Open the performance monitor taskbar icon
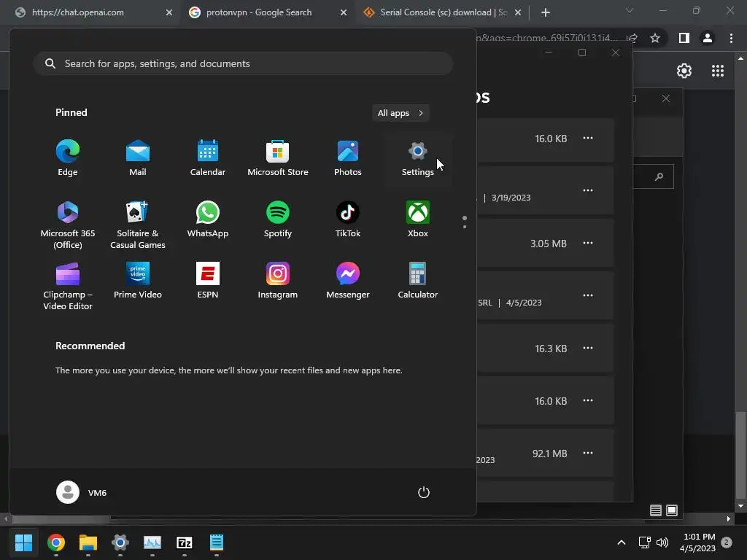Image resolution: width=747 pixels, height=560 pixels. (152, 542)
